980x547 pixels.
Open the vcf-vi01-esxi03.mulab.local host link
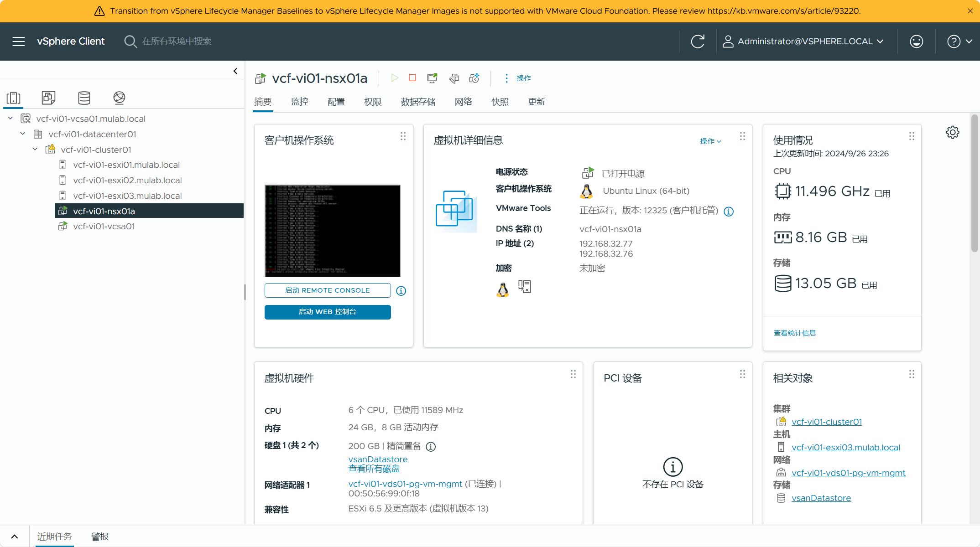846,447
